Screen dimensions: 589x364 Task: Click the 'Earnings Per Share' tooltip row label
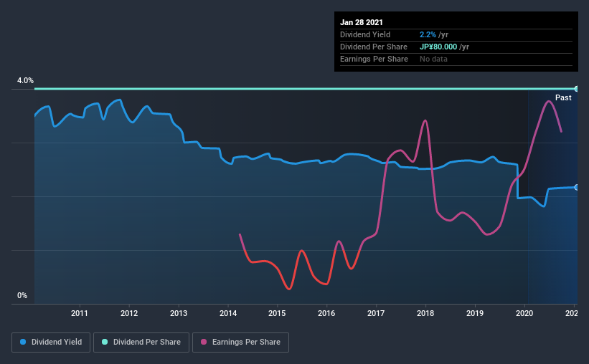pyautogui.click(x=374, y=59)
